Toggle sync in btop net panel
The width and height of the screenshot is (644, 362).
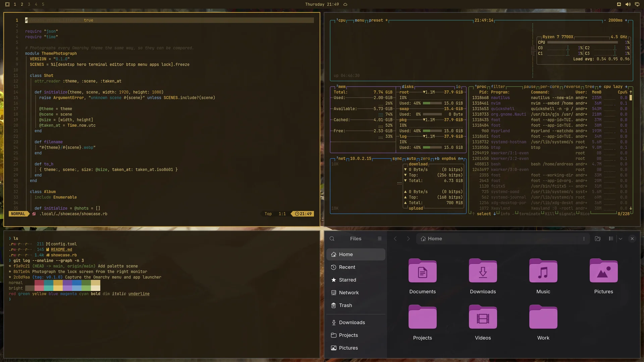click(397, 159)
